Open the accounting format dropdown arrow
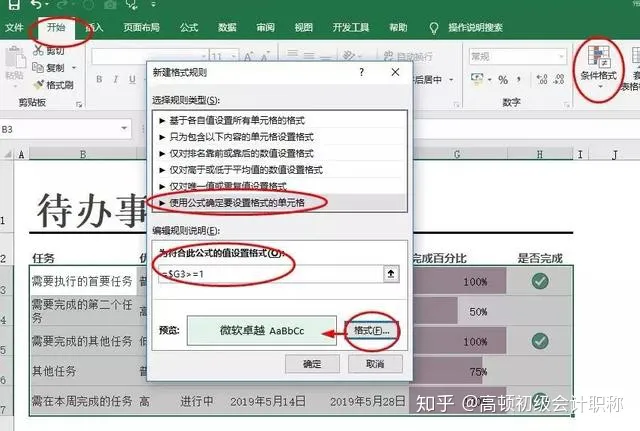 pyautogui.click(x=489, y=79)
